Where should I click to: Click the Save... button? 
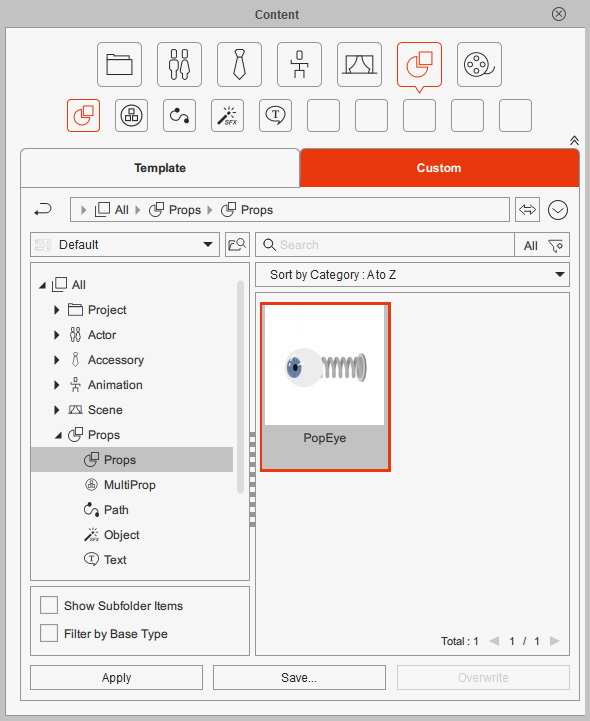(x=299, y=677)
